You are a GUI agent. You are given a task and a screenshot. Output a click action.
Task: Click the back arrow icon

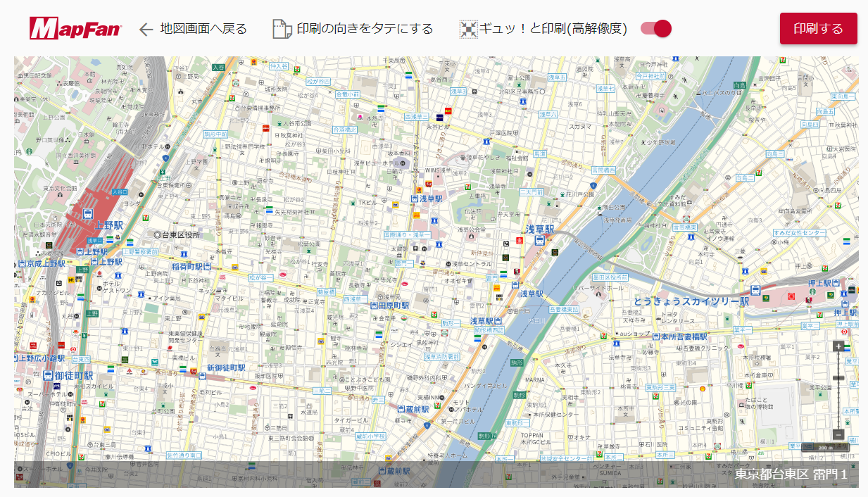[x=146, y=29]
